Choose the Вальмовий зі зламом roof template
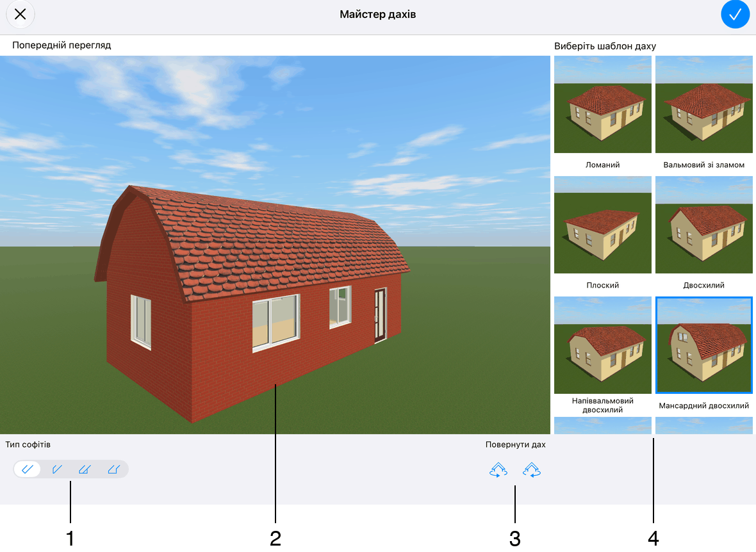The height and width of the screenshot is (552, 756). 704,104
